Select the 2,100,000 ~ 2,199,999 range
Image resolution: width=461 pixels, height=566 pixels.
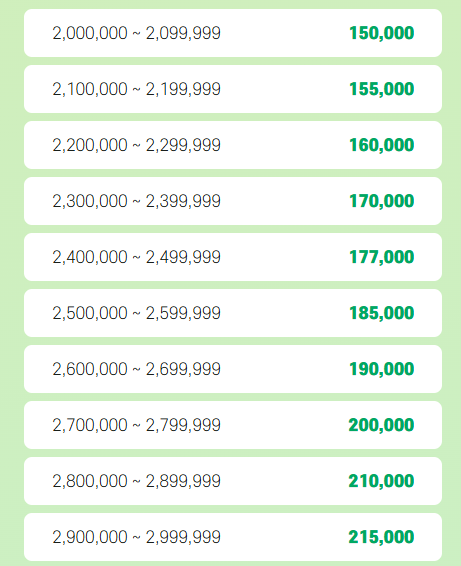pos(136,89)
